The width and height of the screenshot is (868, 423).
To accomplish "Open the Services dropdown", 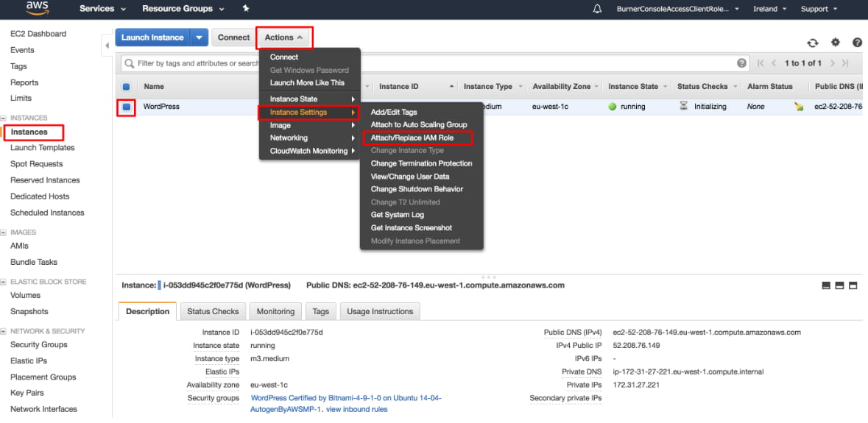I will coord(102,9).
